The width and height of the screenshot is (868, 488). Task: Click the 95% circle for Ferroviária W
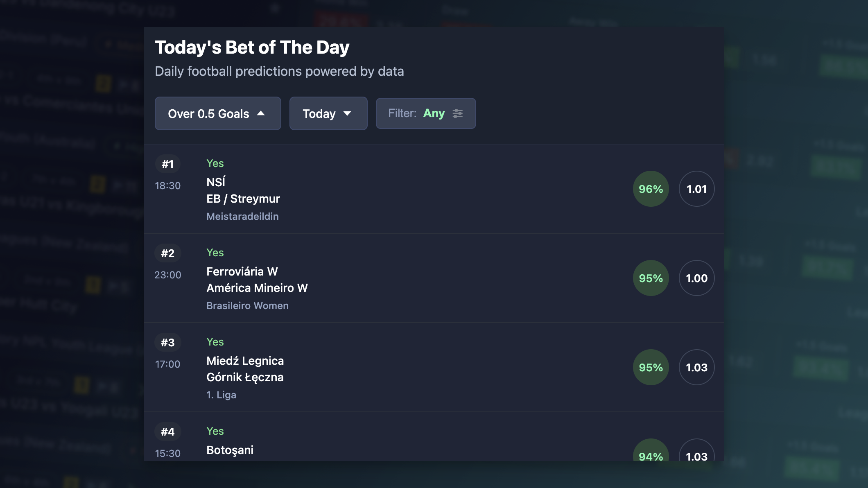(x=651, y=278)
